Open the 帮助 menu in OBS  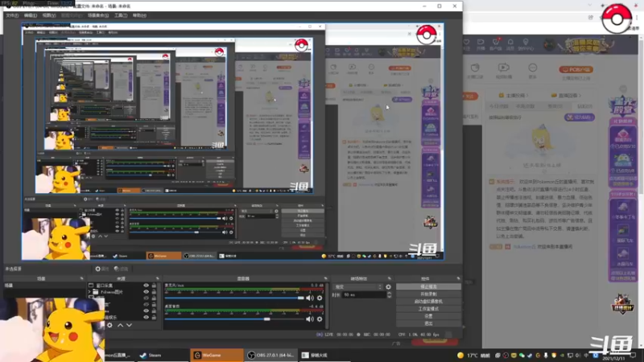pyautogui.click(x=139, y=15)
